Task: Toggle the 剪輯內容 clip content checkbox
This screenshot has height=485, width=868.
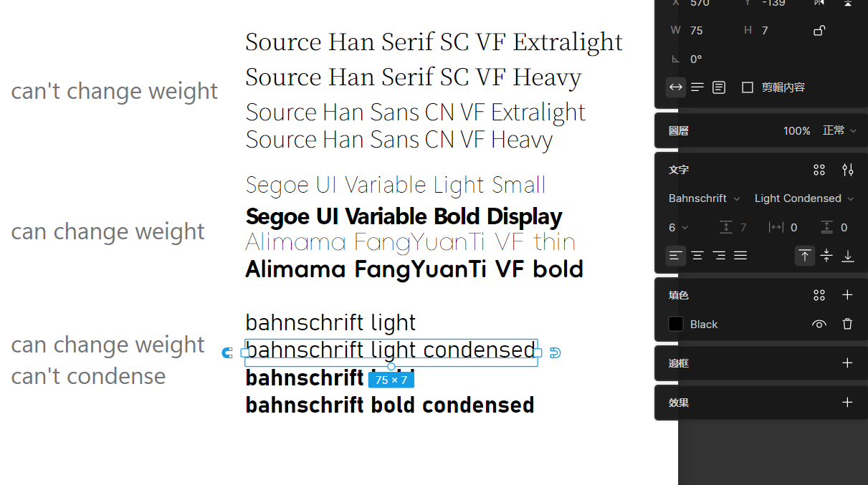Action: [748, 87]
